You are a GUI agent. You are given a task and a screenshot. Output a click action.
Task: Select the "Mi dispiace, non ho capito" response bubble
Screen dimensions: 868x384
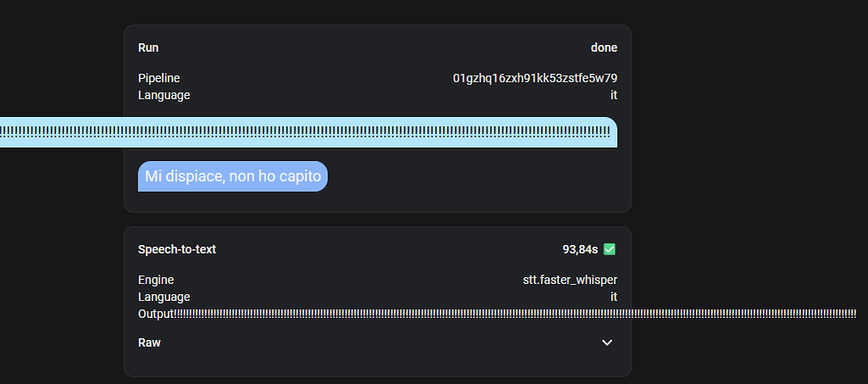(233, 176)
